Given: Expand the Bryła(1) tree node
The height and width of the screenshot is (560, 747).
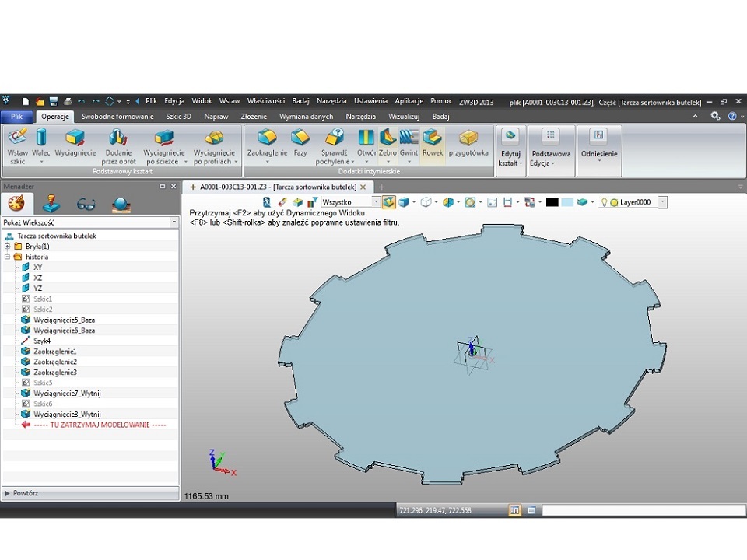Looking at the screenshot, I should click(x=8, y=247).
